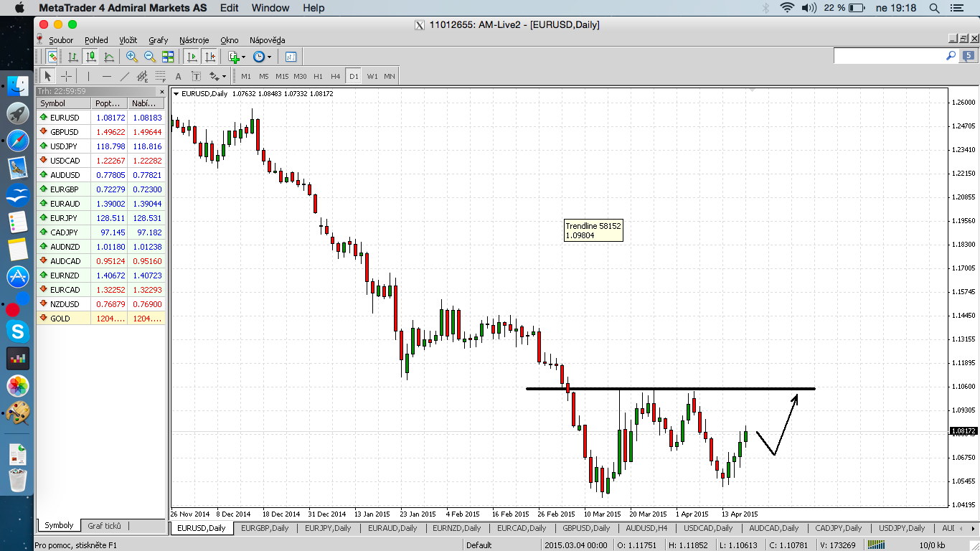Select the H4 timeframe button
980x551 pixels.
[x=336, y=76]
